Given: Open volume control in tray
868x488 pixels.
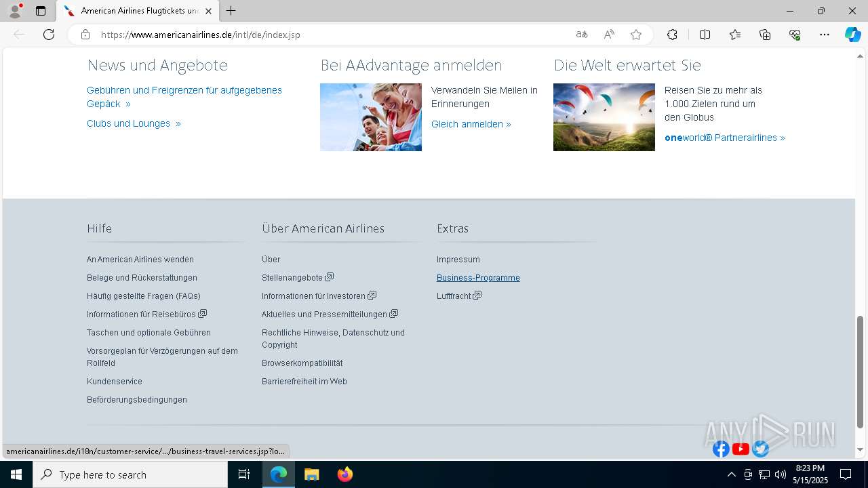Looking at the screenshot, I should point(780,474).
